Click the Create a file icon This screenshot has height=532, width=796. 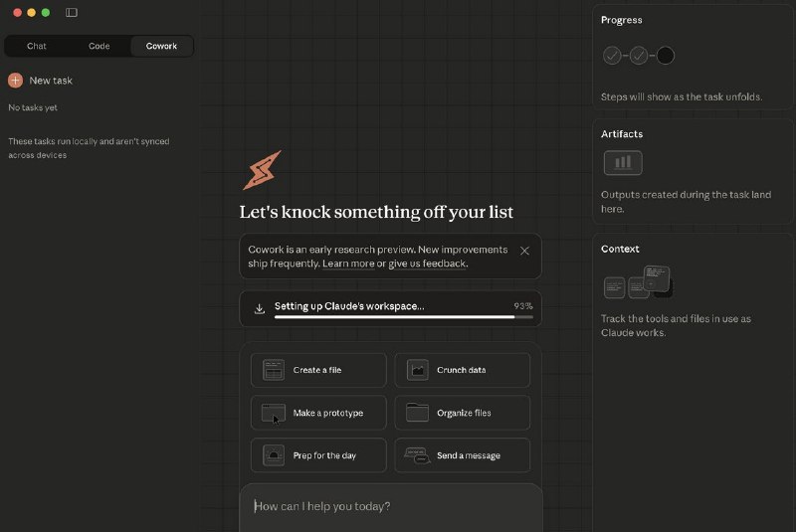tap(274, 370)
